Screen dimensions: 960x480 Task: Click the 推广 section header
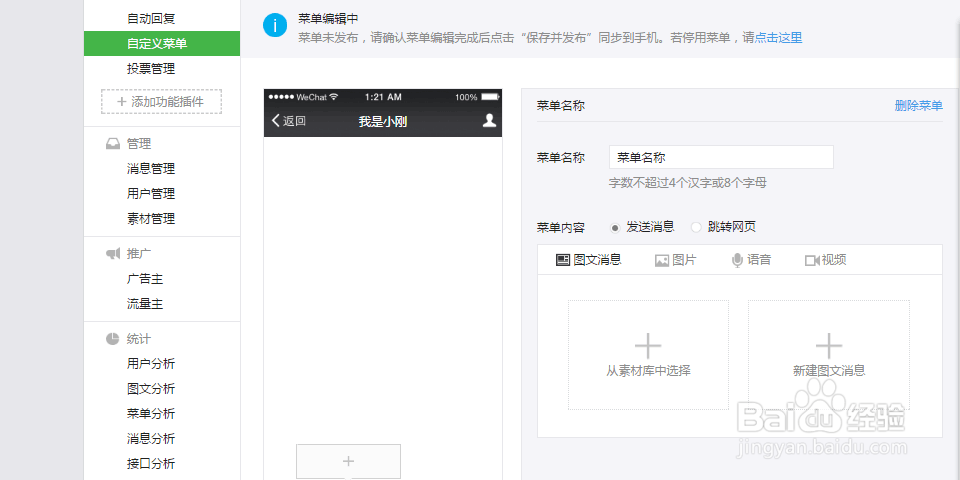point(139,253)
